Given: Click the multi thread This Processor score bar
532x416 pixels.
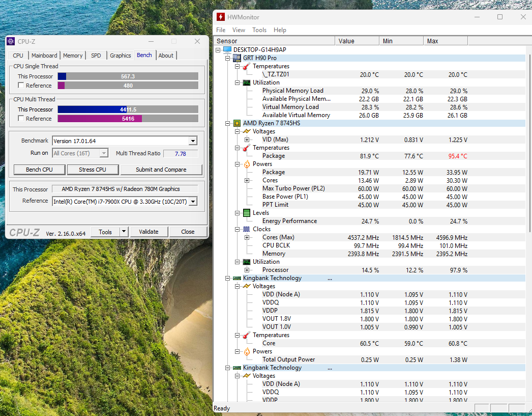Looking at the screenshot, I should pos(128,109).
